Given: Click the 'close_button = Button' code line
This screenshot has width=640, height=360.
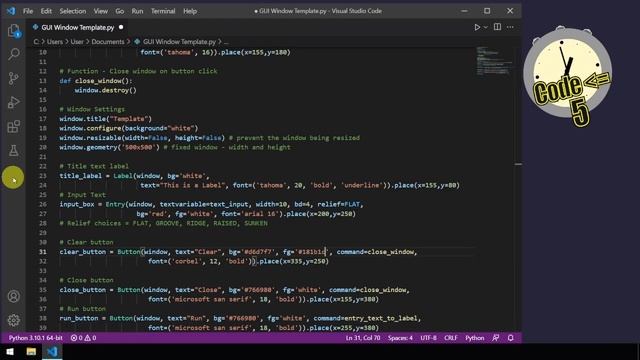Looking at the screenshot, I should point(235,290).
